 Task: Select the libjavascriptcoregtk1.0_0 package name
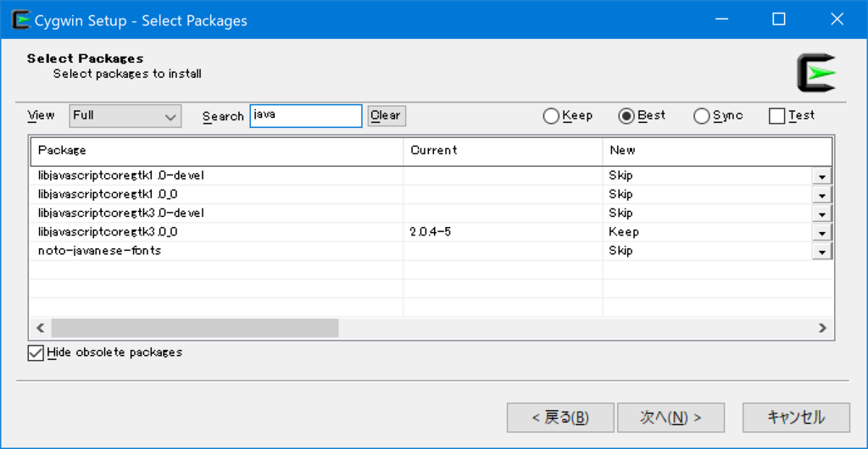[108, 195]
